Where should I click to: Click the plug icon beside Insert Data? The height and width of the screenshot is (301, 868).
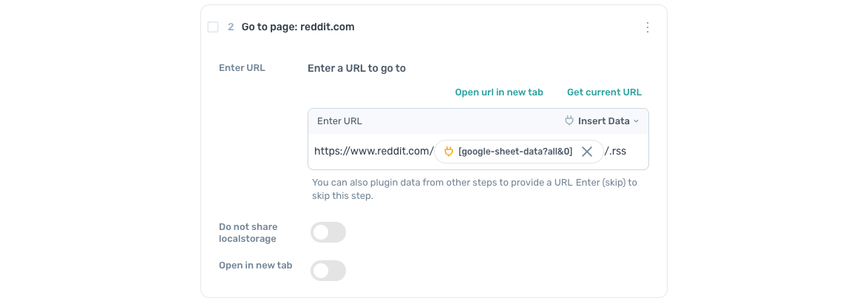pos(569,121)
